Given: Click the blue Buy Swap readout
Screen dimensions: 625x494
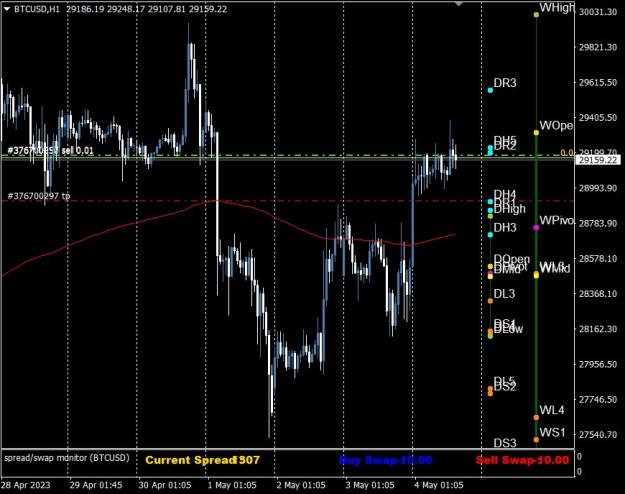Looking at the screenshot, I should coord(385,460).
